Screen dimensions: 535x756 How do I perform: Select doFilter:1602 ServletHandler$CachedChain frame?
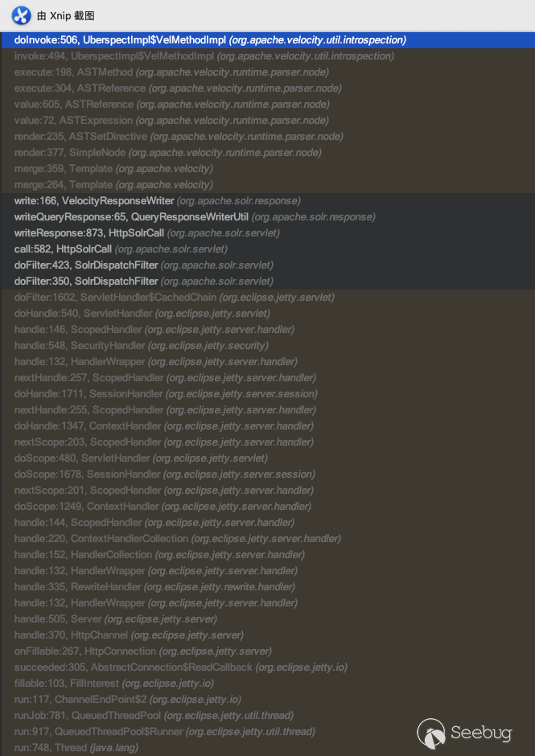(x=175, y=298)
